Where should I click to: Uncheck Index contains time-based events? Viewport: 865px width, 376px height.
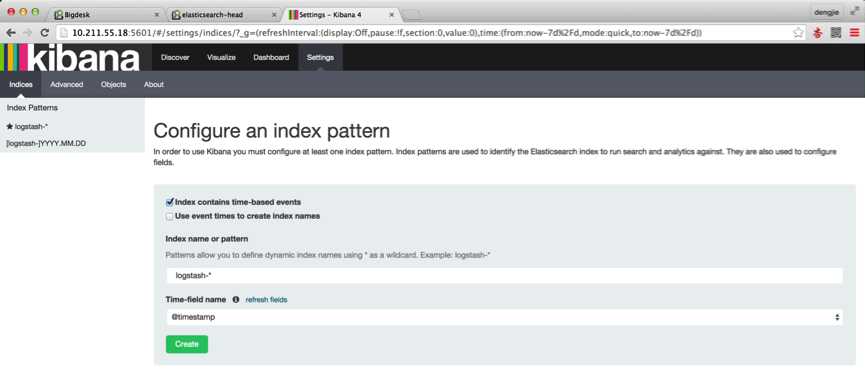[170, 202]
